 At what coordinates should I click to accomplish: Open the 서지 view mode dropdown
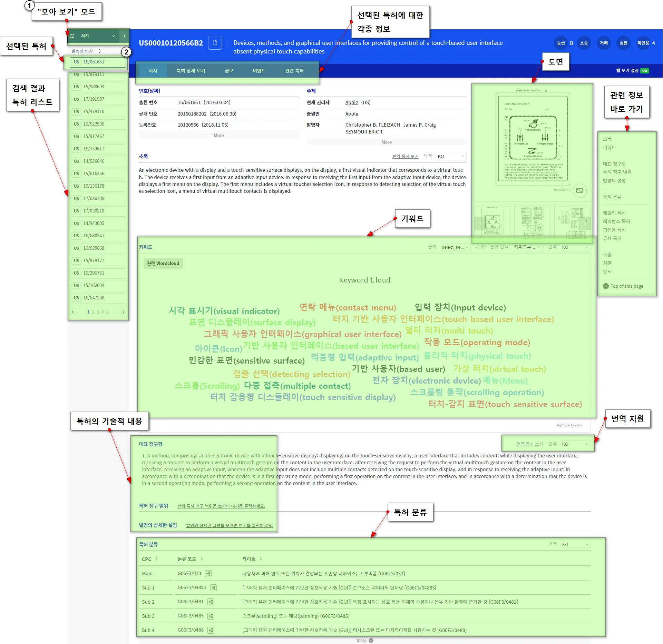(98, 36)
